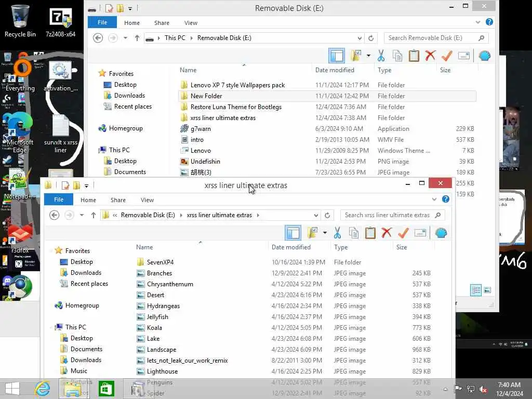Click Copy icon in Removable Disk (E:) toolbar
This screenshot has height=399, width=532.
coord(397,56)
